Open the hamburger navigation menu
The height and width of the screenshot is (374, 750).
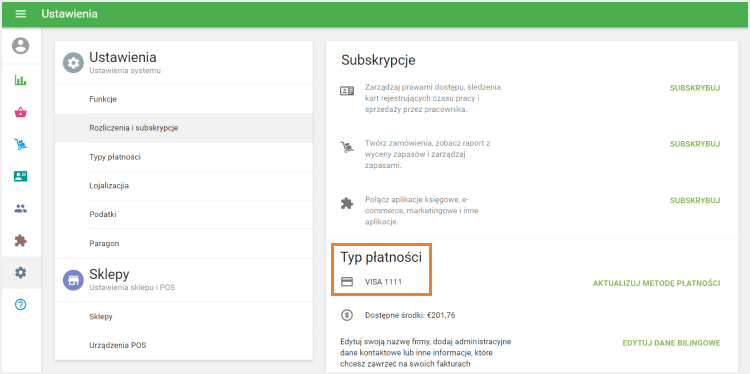tap(21, 14)
